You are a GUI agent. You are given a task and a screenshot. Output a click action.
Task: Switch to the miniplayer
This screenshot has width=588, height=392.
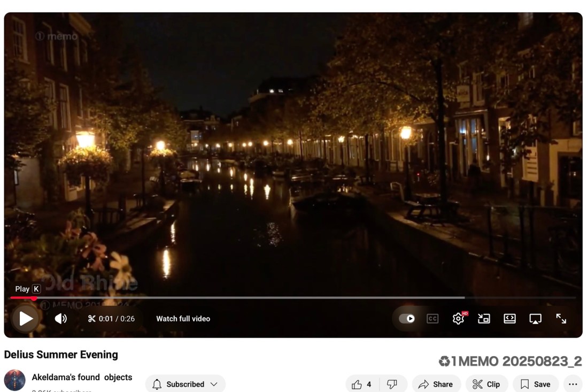(x=484, y=319)
